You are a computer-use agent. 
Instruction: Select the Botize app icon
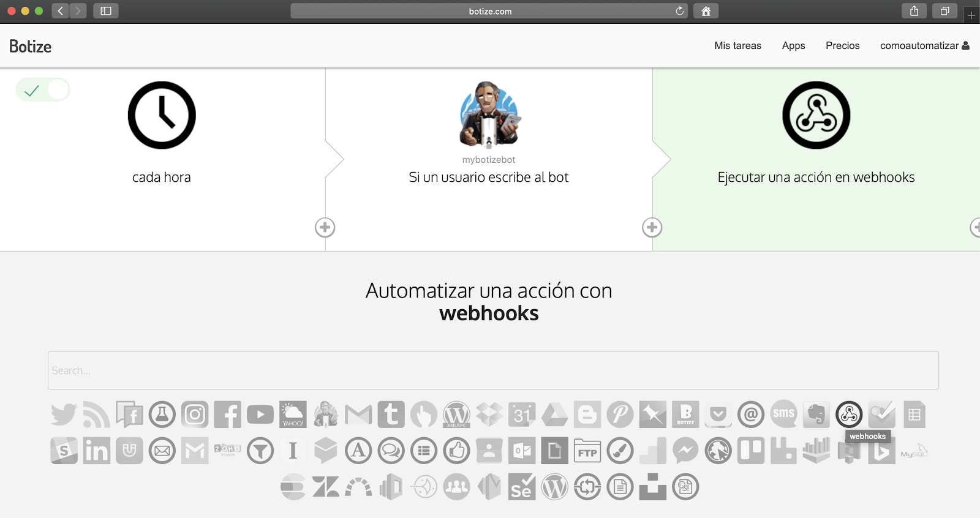pyautogui.click(x=685, y=415)
